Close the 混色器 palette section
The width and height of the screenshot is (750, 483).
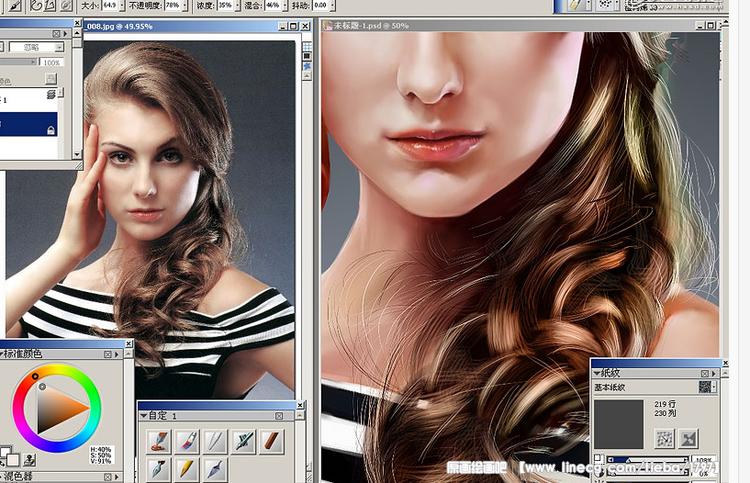(x=108, y=477)
